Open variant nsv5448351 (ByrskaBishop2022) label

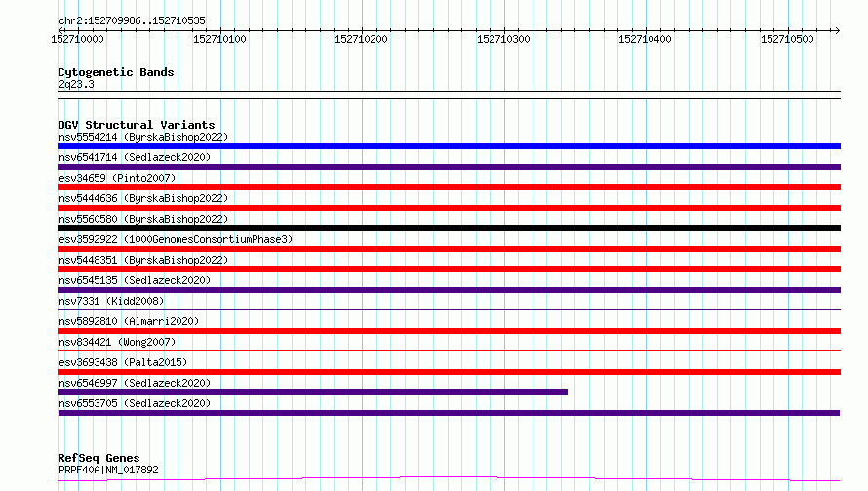(143, 260)
